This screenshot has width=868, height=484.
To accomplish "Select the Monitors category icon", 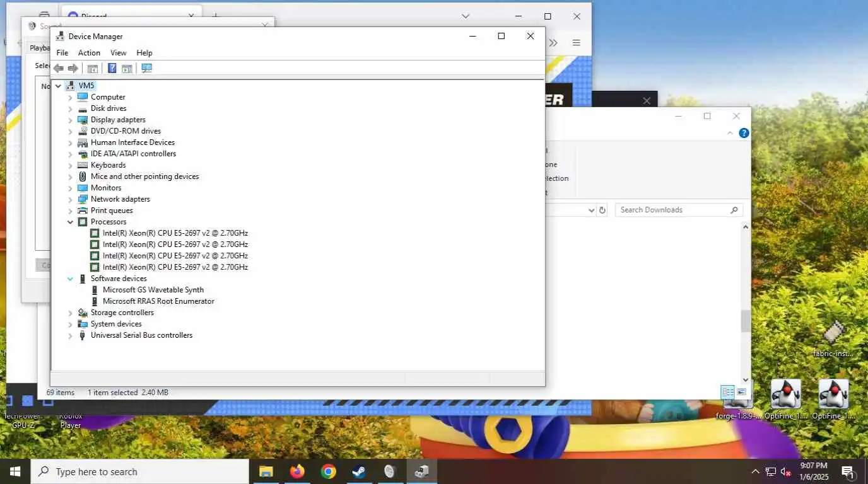I will [x=83, y=188].
